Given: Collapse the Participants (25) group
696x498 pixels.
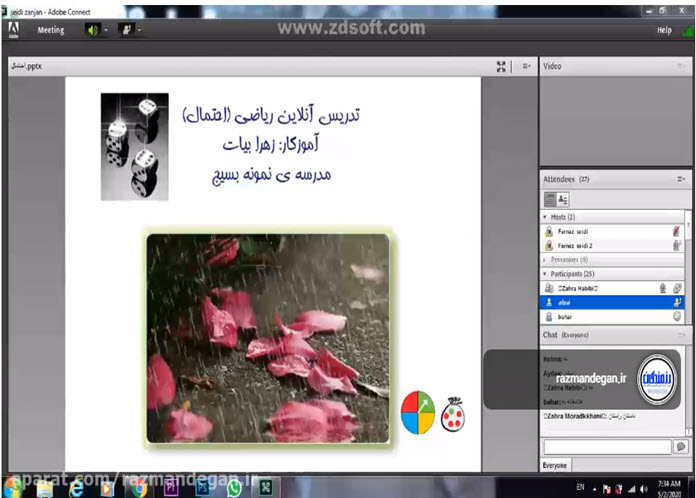Looking at the screenshot, I should [x=545, y=274].
